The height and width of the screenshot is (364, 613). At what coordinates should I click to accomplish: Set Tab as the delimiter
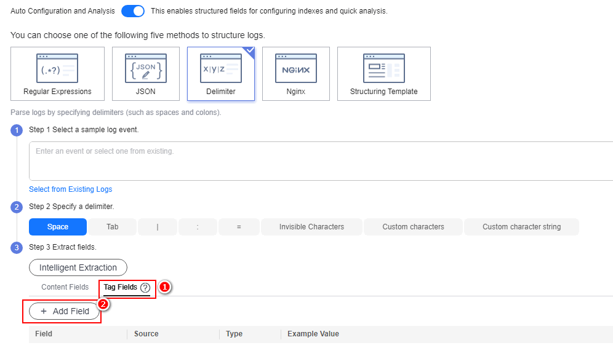112,227
